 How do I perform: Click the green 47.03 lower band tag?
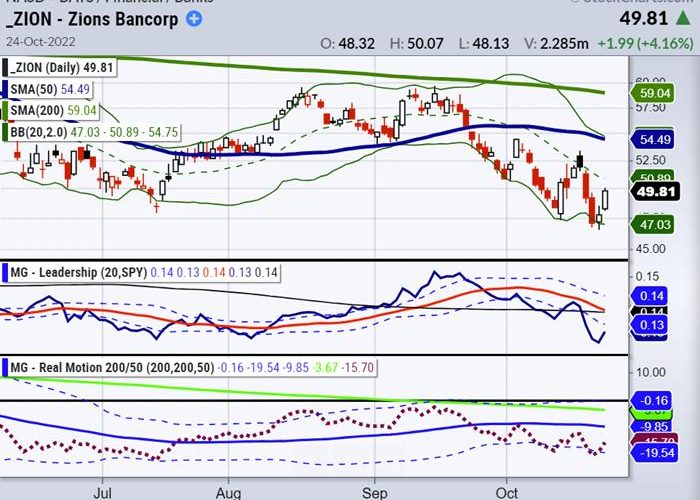652,224
